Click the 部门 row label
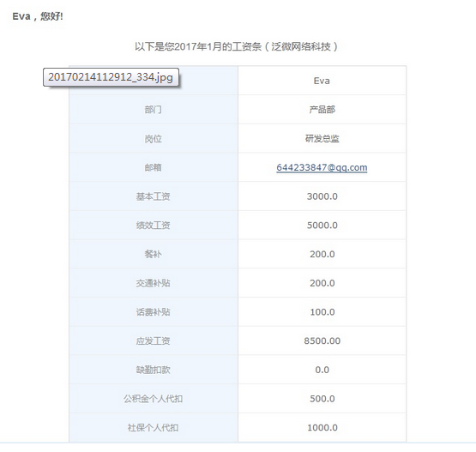The image size is (476, 452). point(153,110)
